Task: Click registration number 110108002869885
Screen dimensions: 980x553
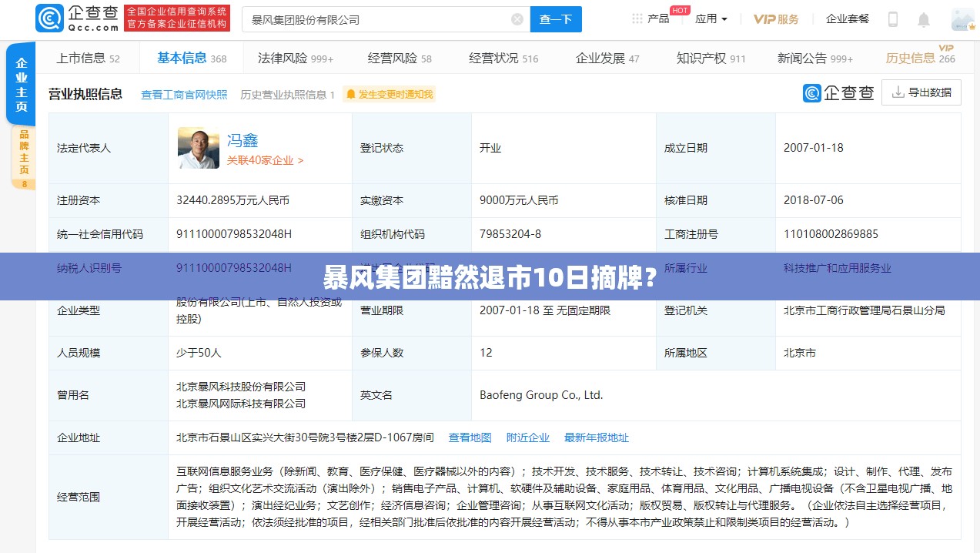Action: click(831, 234)
